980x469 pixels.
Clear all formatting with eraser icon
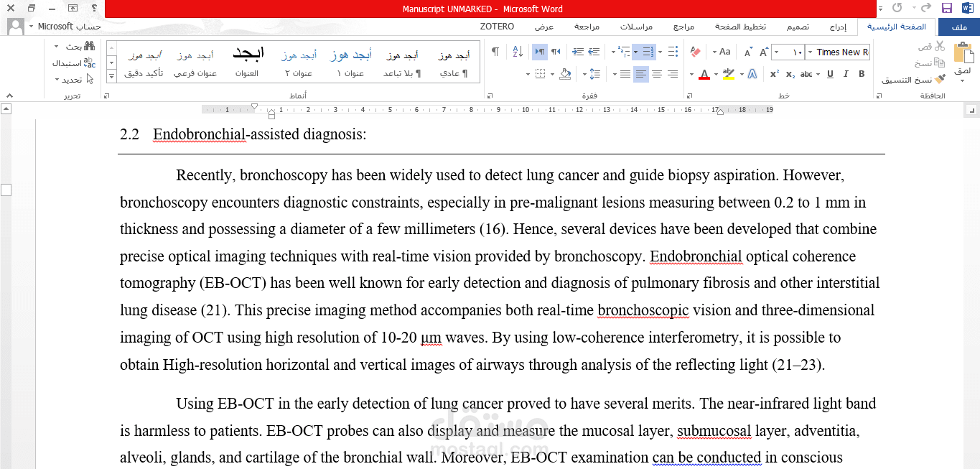[x=694, y=52]
